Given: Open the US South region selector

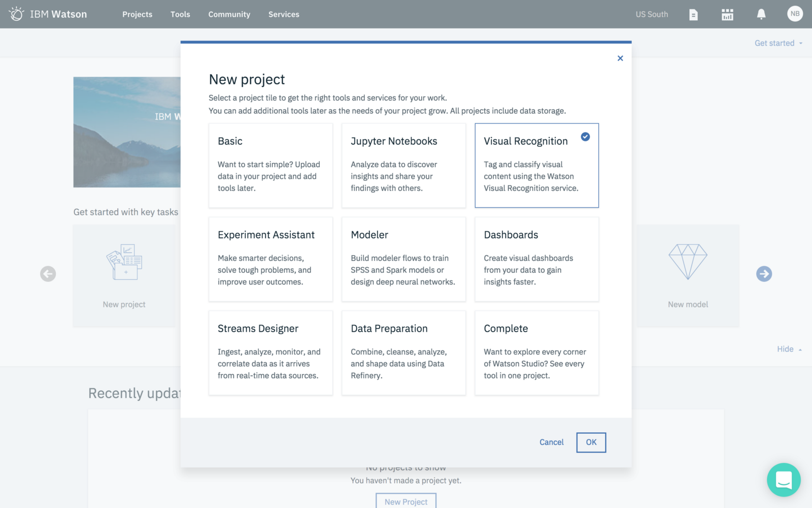Looking at the screenshot, I should [652, 14].
